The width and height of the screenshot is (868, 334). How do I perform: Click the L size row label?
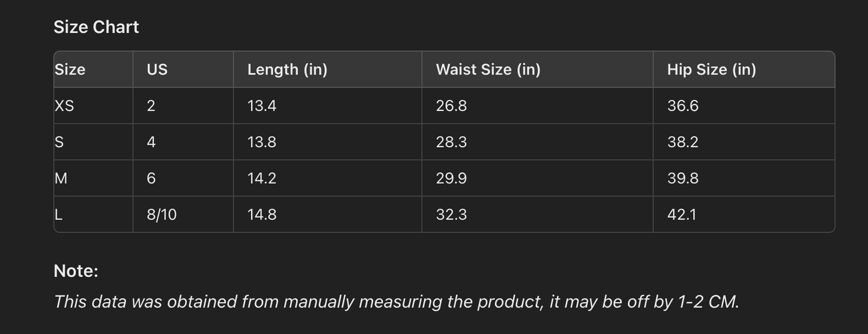click(58, 214)
